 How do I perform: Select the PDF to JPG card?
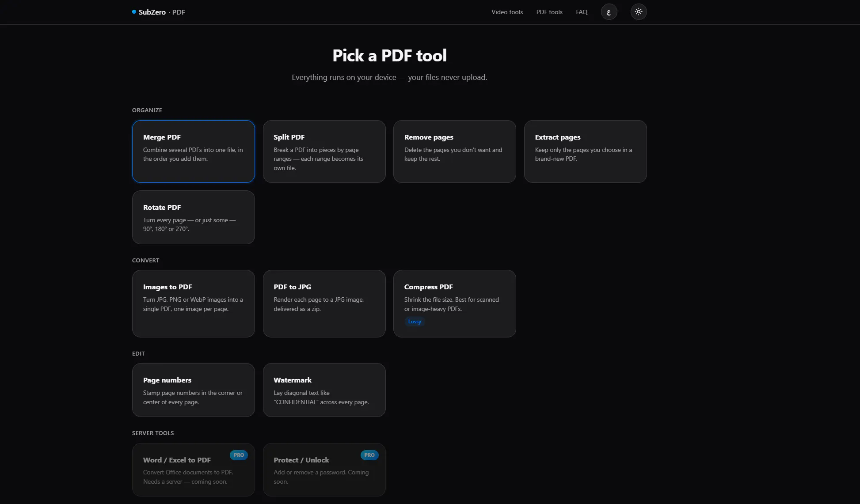(x=324, y=303)
